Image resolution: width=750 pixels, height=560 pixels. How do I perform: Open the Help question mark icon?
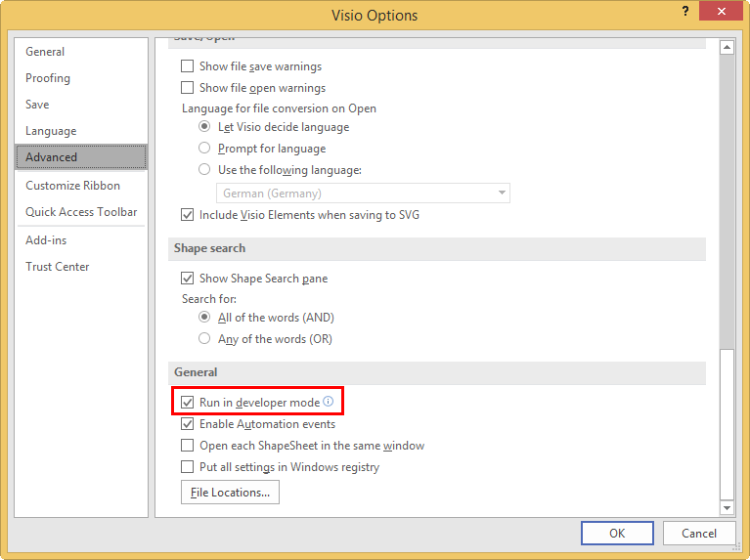(685, 11)
